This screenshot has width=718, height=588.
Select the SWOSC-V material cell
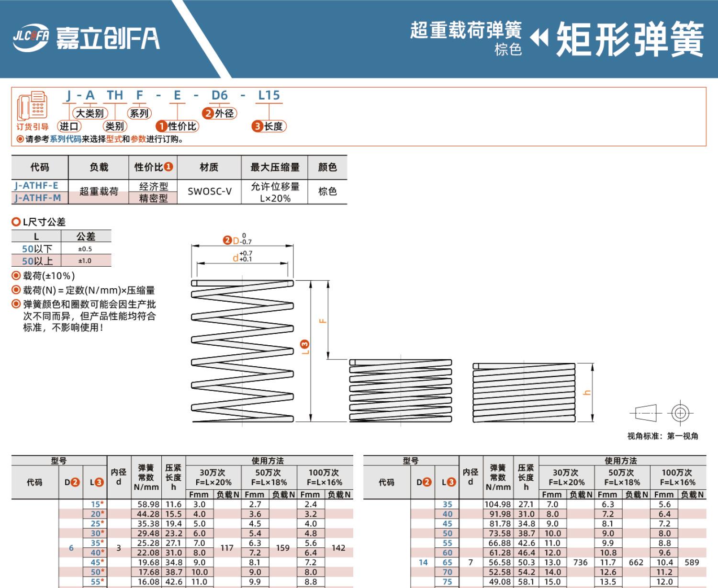click(210, 192)
